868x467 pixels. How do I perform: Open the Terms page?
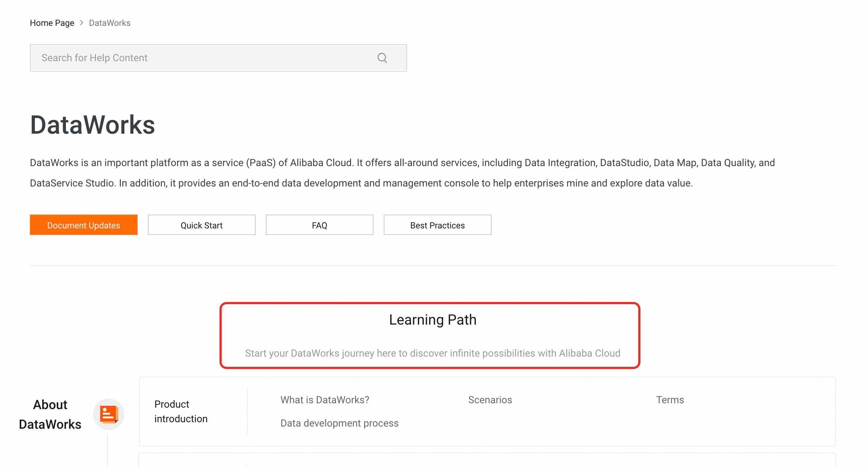point(670,400)
